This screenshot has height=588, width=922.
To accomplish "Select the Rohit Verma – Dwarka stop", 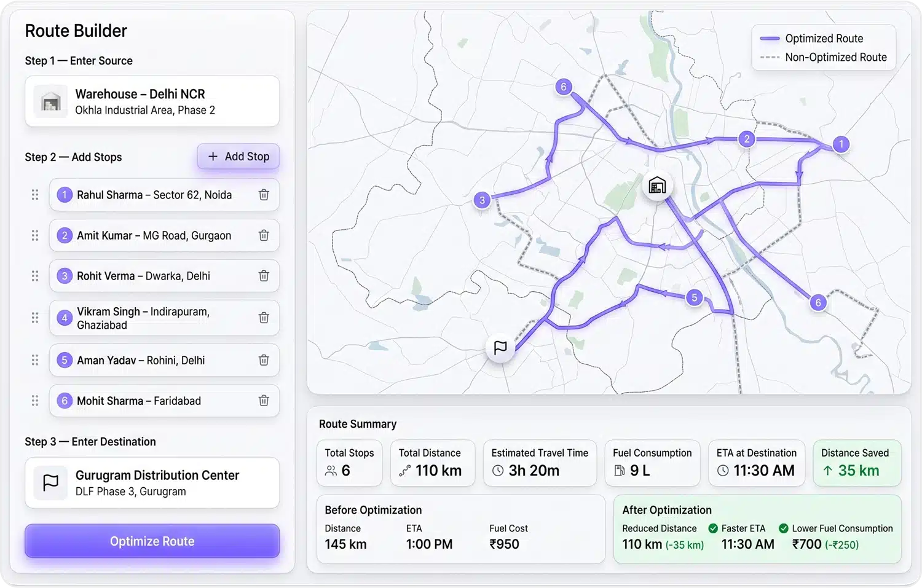I will 165,276.
